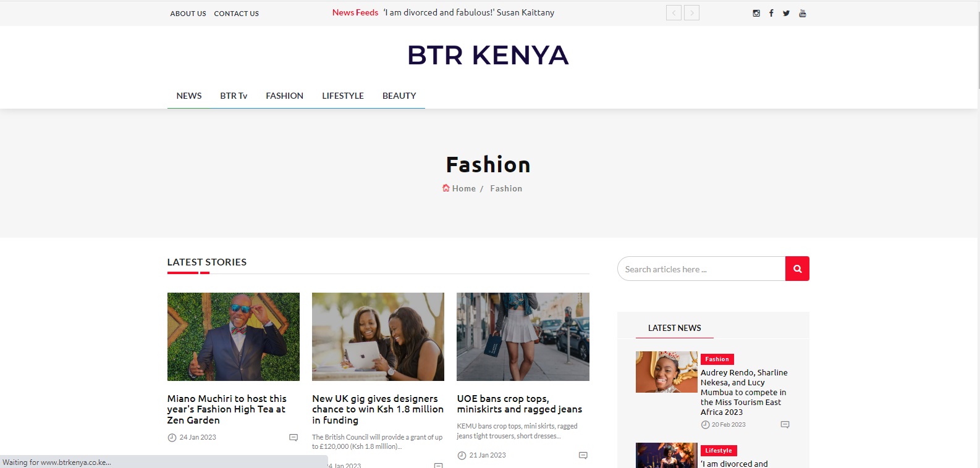The width and height of the screenshot is (980, 468).
Task: Click comment icon under UOE bans story
Action: pos(583,456)
